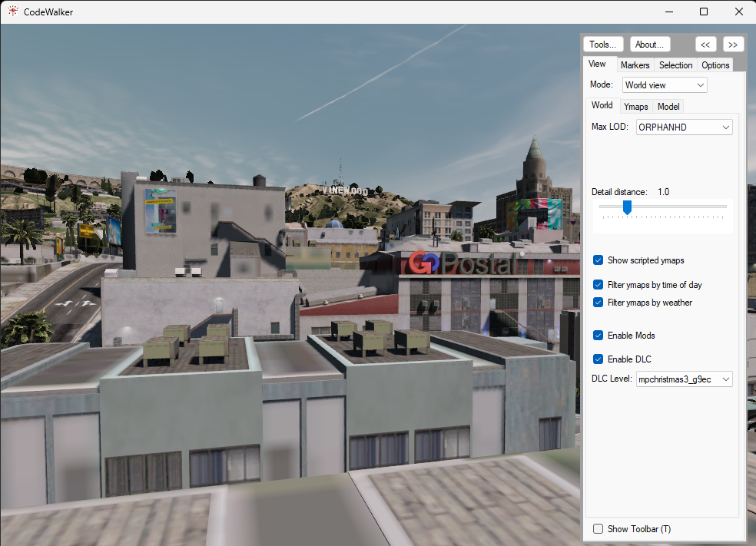Open the DLC Level dropdown
This screenshot has height=546, width=756.
point(684,379)
